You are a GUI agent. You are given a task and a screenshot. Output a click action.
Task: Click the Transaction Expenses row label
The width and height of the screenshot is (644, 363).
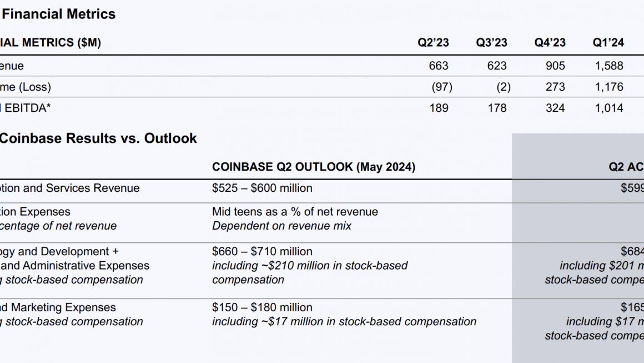pos(35,212)
